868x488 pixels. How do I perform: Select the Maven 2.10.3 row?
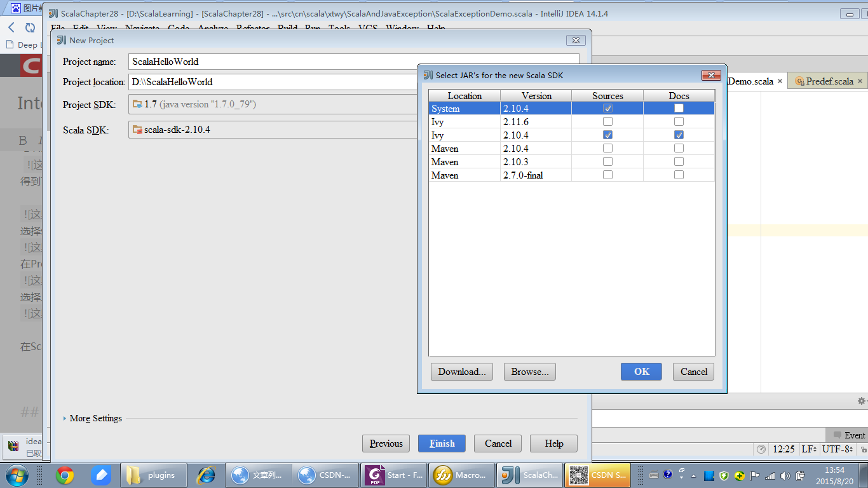click(x=572, y=162)
